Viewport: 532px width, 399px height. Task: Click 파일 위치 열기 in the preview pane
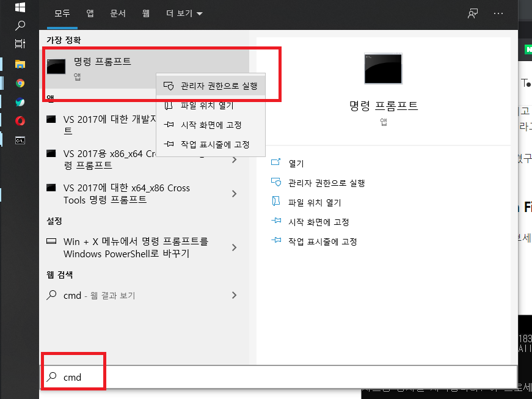click(315, 202)
